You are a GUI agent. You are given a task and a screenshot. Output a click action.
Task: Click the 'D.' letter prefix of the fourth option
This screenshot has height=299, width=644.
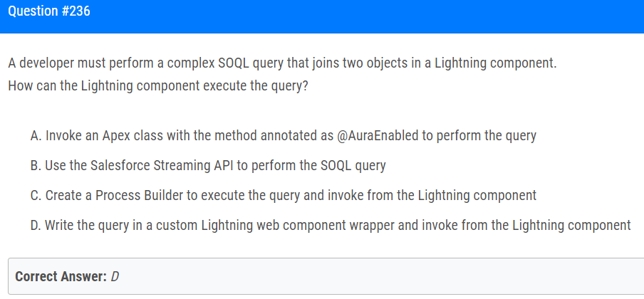pos(36,226)
